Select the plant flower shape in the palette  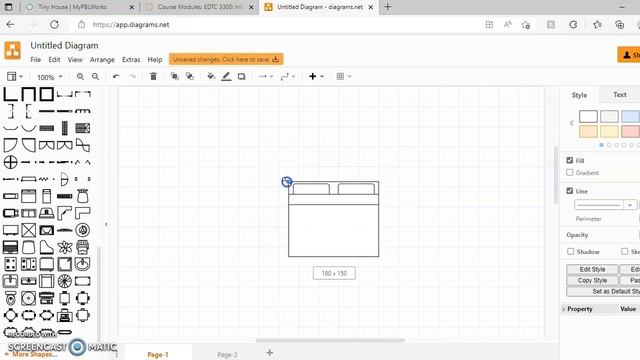point(64,247)
